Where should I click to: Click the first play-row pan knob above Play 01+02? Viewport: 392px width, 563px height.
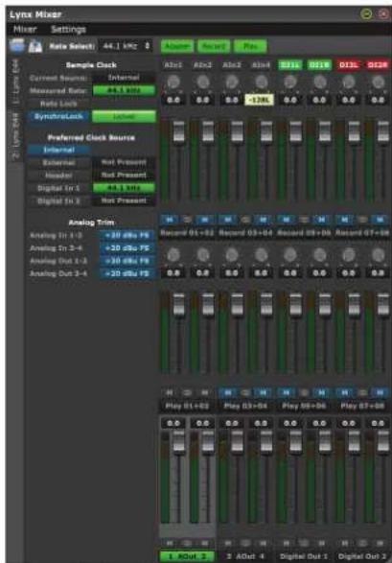(173, 255)
